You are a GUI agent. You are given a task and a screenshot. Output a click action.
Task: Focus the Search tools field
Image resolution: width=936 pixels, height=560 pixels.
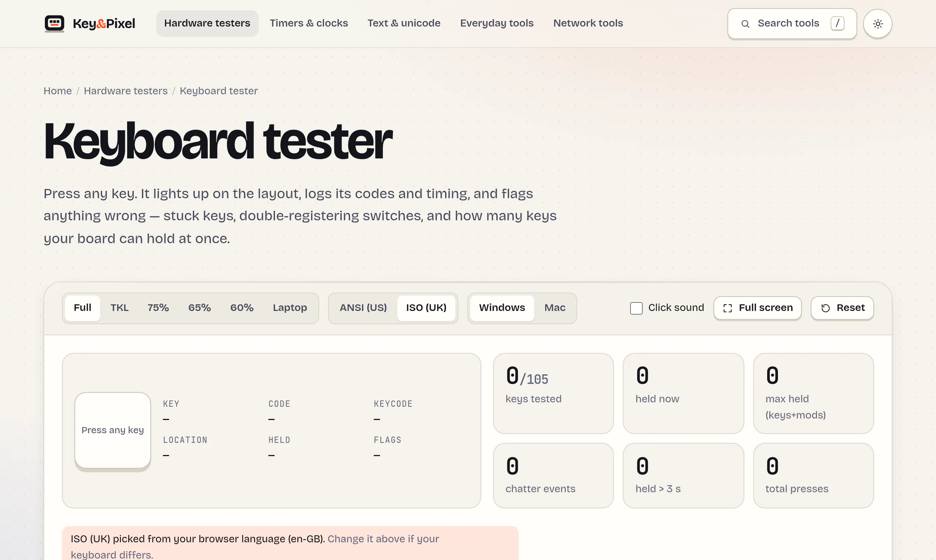[792, 24]
